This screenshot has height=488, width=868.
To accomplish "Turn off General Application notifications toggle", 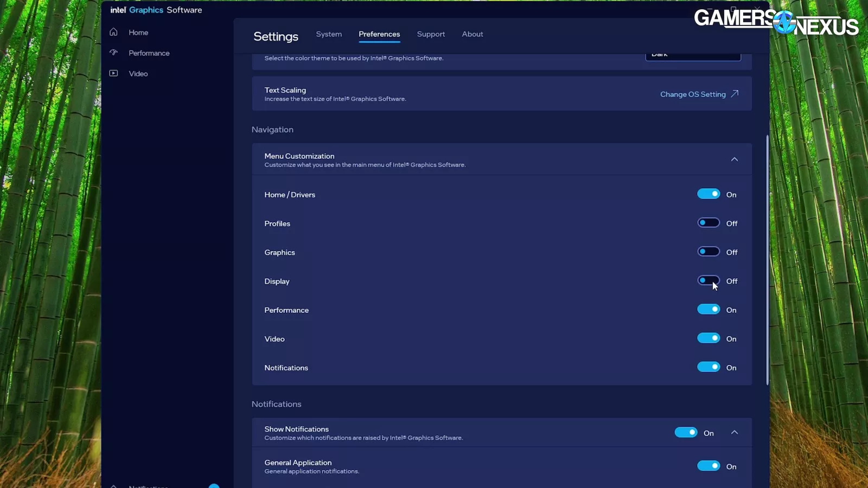I will 708,466.
